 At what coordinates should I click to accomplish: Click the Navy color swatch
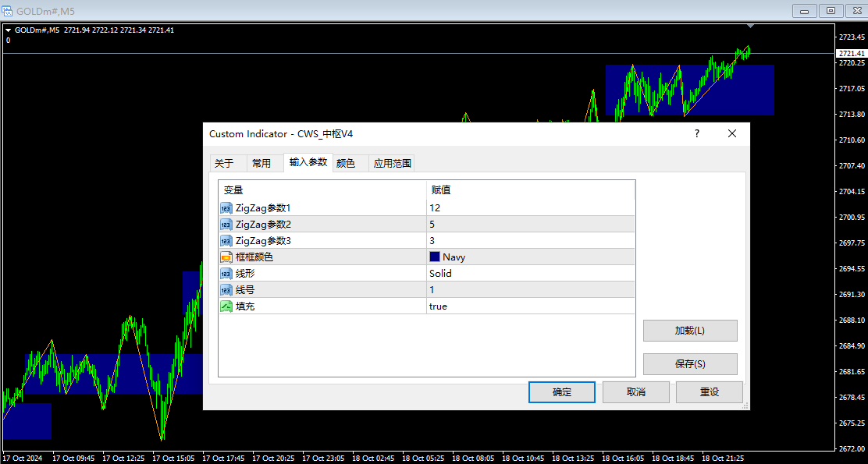435,257
